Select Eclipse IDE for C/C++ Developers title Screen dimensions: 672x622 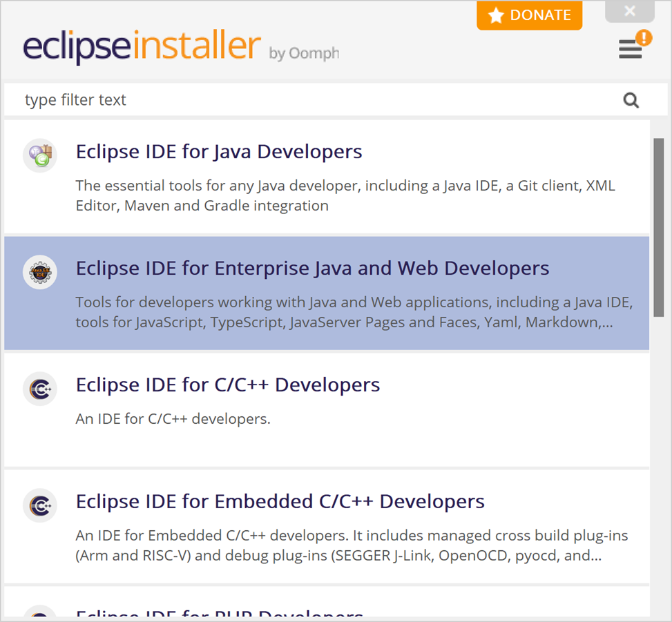(228, 385)
